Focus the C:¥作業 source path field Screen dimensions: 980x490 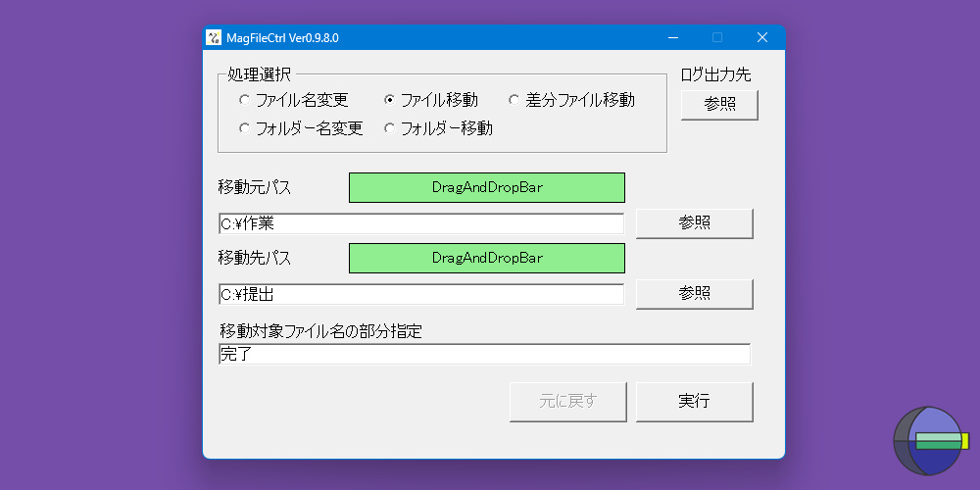[x=421, y=223]
